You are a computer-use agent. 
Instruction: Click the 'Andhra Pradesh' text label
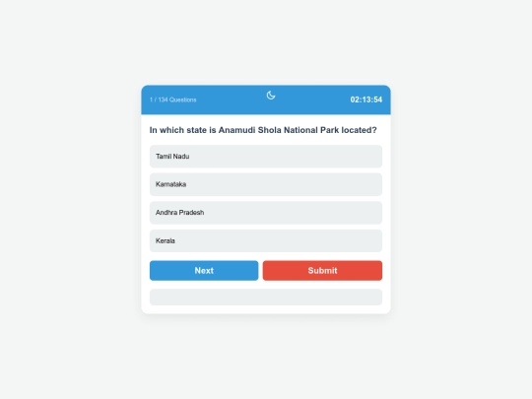tap(180, 213)
